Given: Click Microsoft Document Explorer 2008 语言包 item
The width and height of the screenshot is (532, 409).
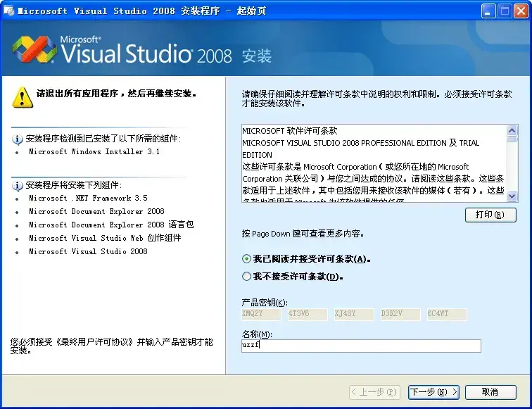Looking at the screenshot, I should pyautogui.click(x=111, y=225).
